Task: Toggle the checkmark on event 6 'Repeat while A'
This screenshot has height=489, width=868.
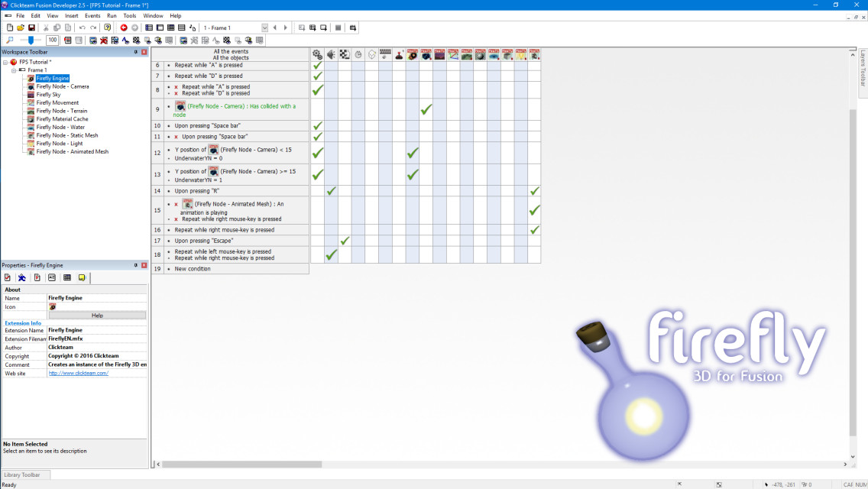Action: pyautogui.click(x=316, y=65)
